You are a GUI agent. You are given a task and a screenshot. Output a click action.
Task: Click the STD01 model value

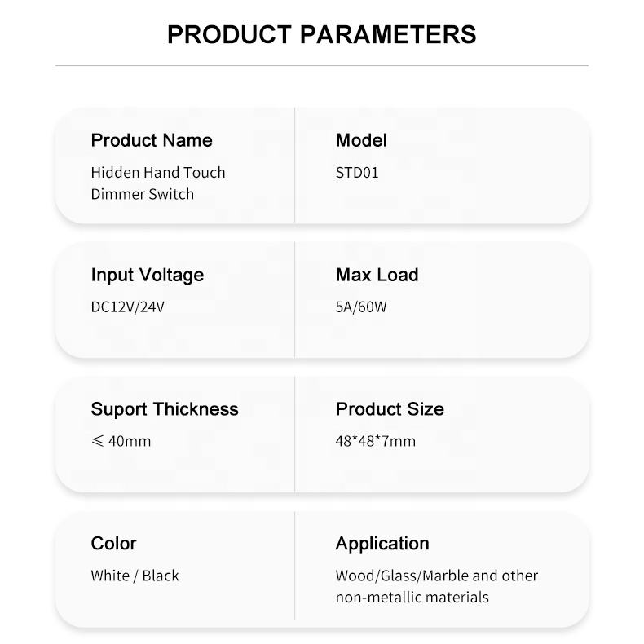pyautogui.click(x=357, y=173)
